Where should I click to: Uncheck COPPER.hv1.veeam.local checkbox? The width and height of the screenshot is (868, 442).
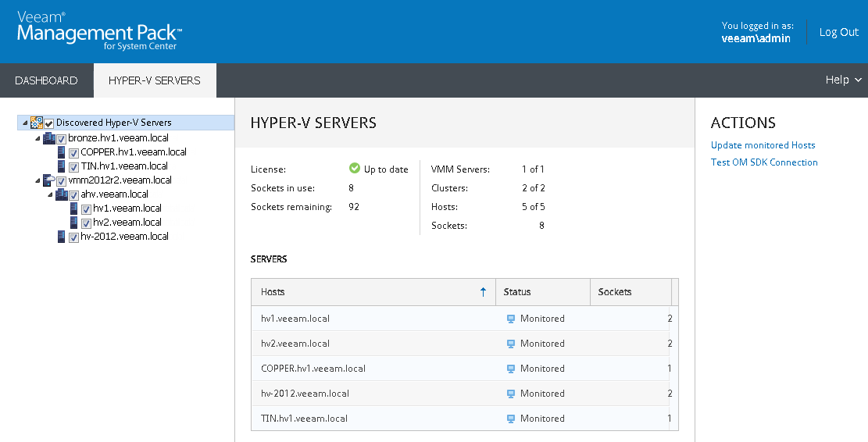tap(73, 153)
